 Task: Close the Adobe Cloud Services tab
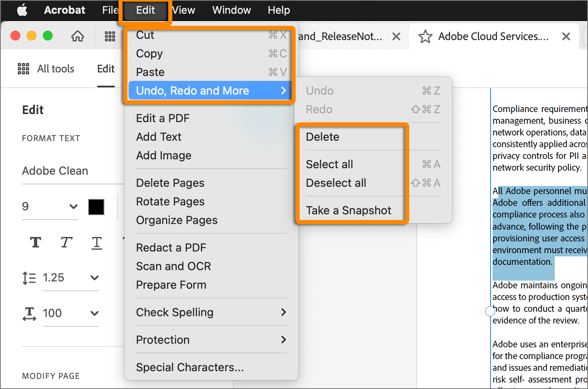tap(566, 37)
